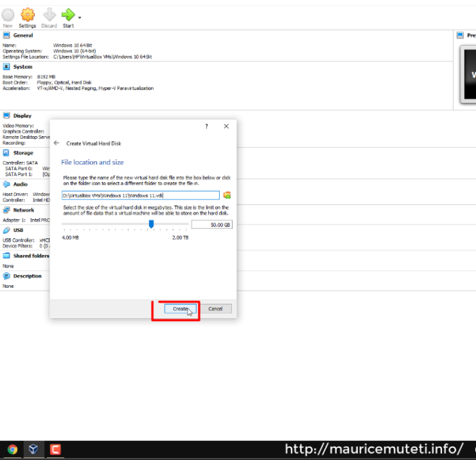
Task: Click the Preview panel icon
Action: coord(460,35)
